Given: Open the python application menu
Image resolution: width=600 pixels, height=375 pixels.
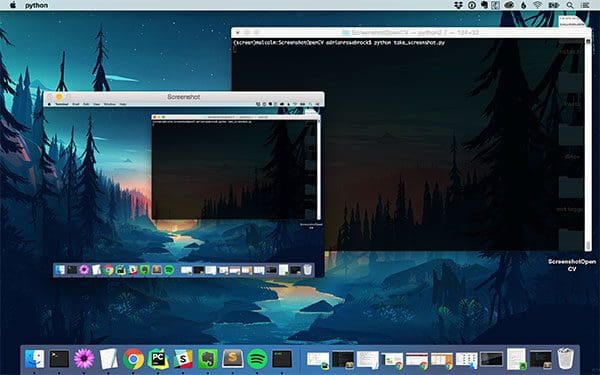Looking at the screenshot, I should [36, 6].
